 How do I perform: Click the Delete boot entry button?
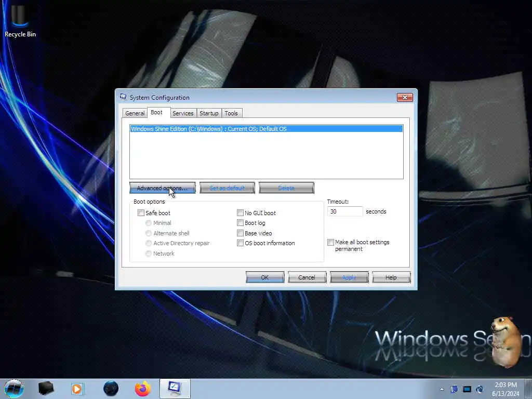click(286, 188)
